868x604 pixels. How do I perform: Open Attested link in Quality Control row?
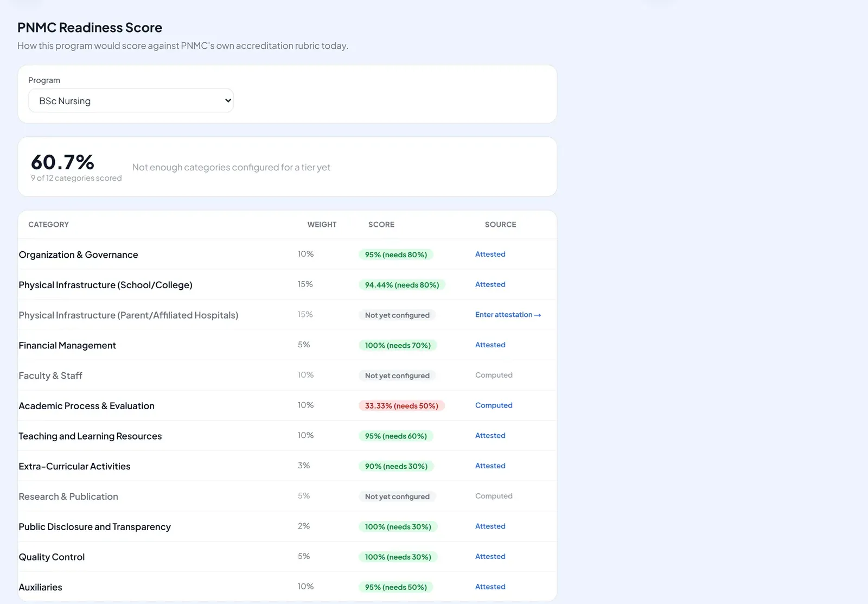(490, 556)
